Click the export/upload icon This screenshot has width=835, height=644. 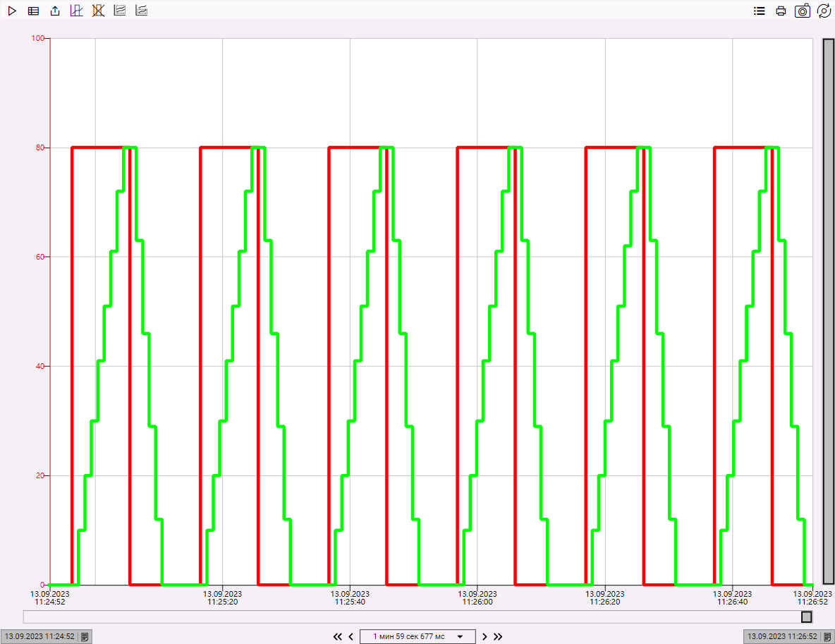(55, 11)
